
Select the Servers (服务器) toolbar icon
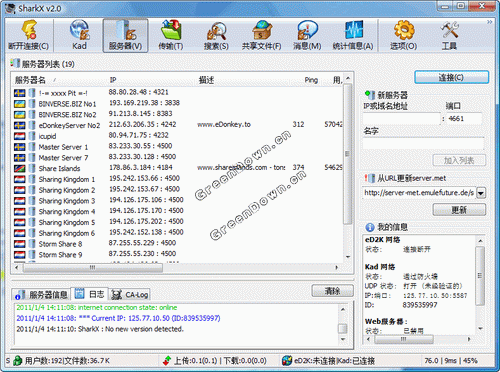125,31
